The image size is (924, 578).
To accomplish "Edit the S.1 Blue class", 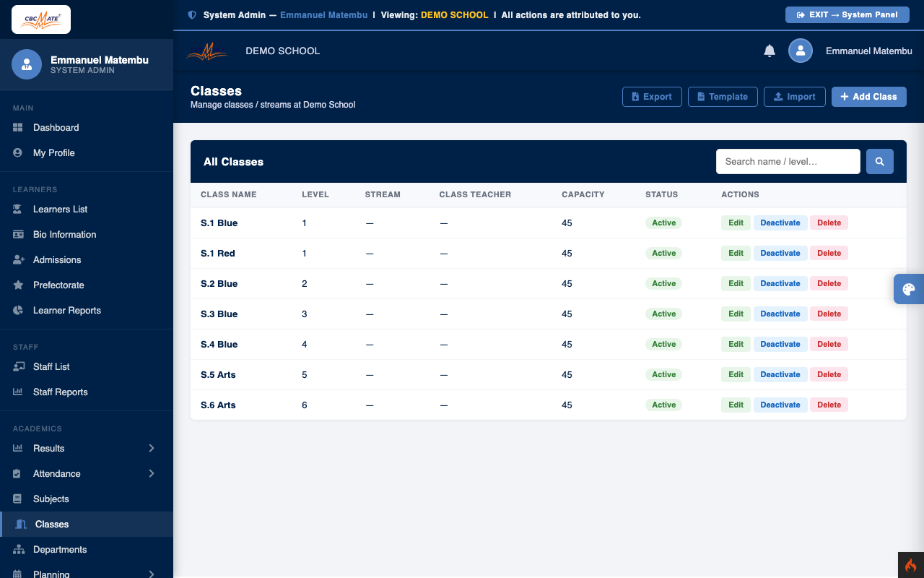I will pyautogui.click(x=736, y=223).
